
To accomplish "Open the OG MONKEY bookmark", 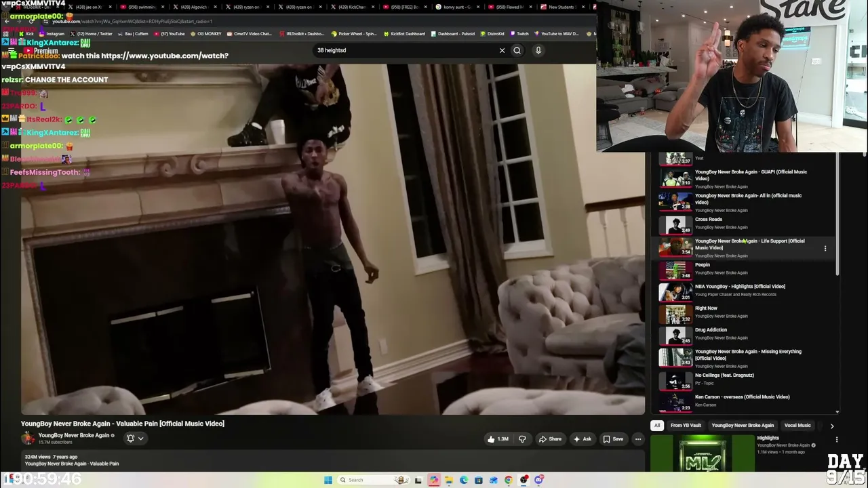I will pos(206,34).
